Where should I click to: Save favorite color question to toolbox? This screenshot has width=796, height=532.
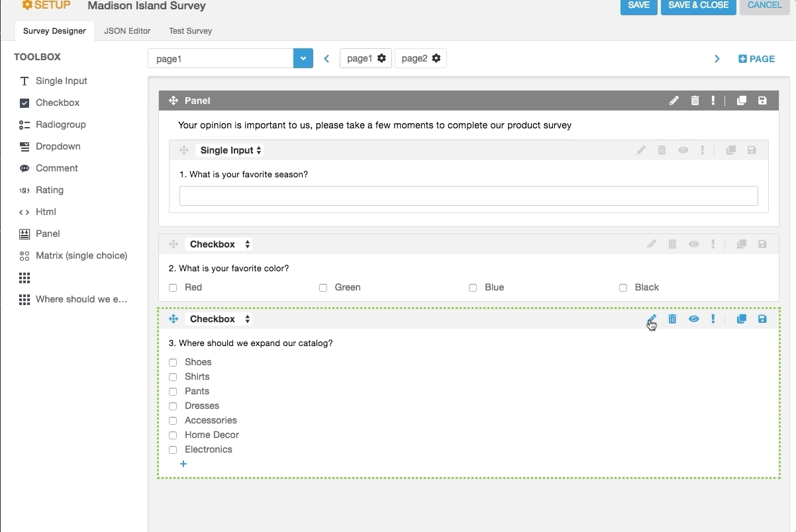(x=762, y=244)
